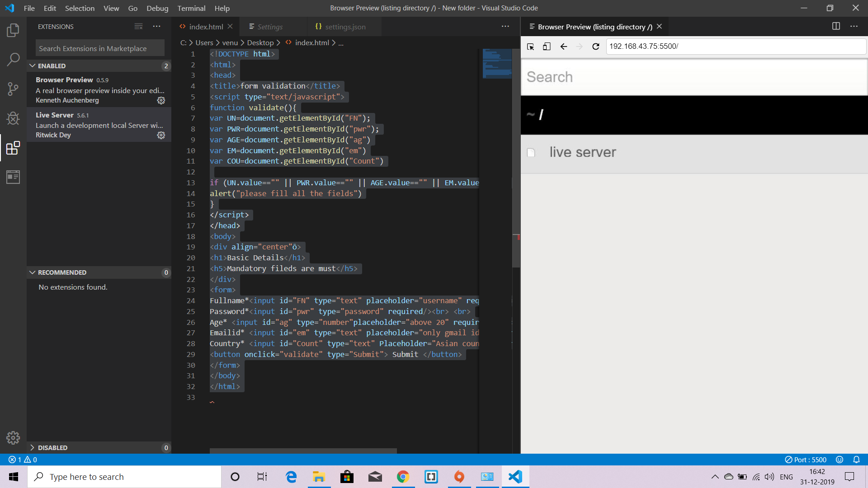The image size is (868, 488).
Task: Collapse the ENABLED extensions section
Action: tap(32, 66)
